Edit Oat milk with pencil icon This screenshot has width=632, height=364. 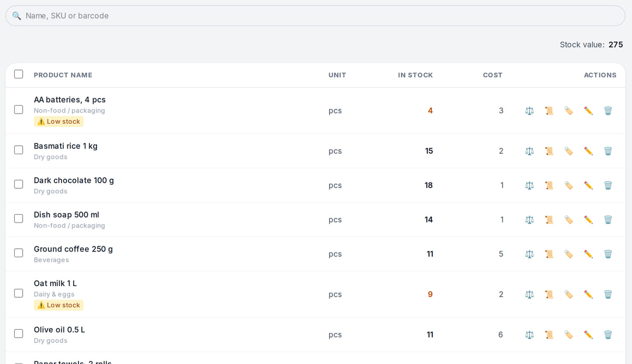588,294
